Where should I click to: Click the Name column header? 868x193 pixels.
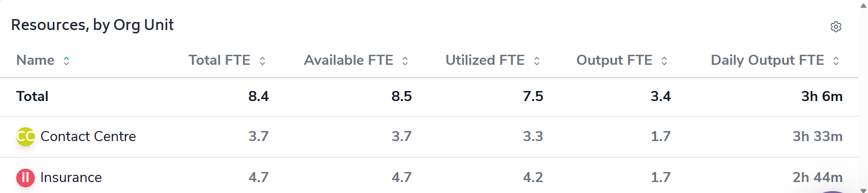(x=35, y=61)
